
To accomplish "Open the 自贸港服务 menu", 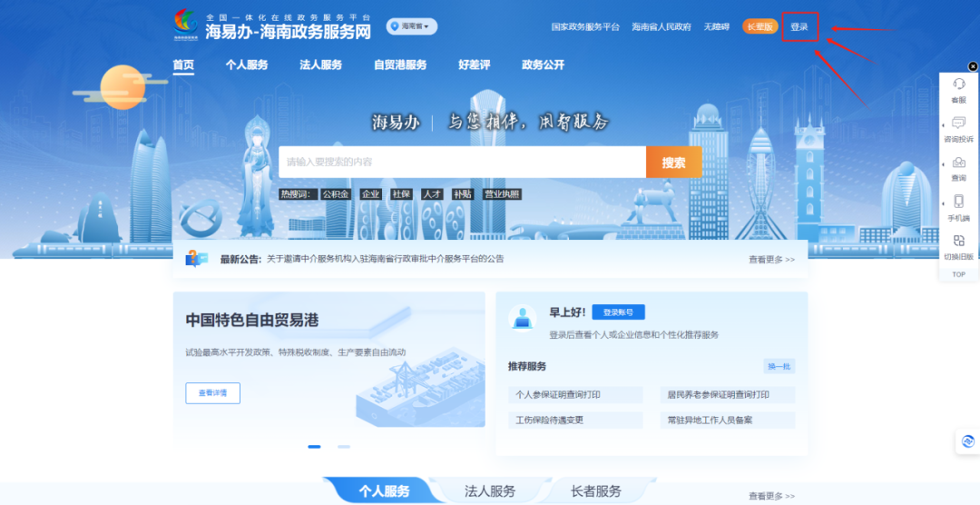I will (400, 65).
